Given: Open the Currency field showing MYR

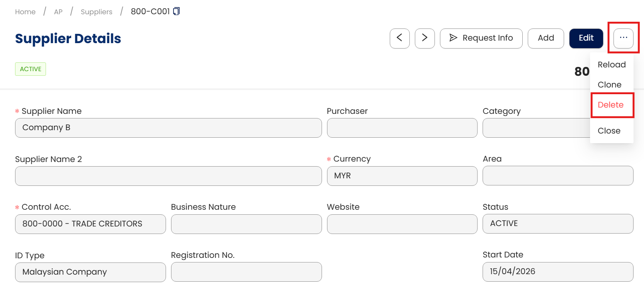Looking at the screenshot, I should [x=401, y=176].
